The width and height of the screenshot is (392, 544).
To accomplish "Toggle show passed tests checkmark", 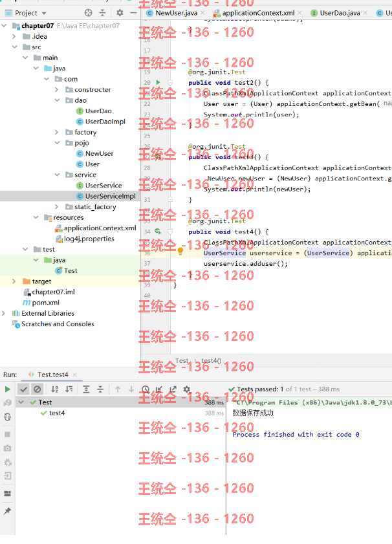I will [x=23, y=389].
